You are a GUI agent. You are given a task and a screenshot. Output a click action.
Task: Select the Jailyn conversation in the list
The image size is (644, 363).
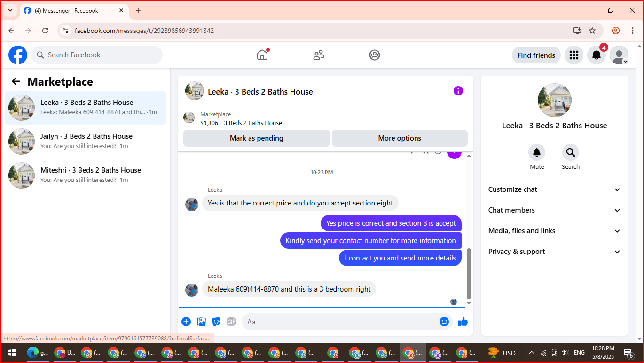(86, 142)
